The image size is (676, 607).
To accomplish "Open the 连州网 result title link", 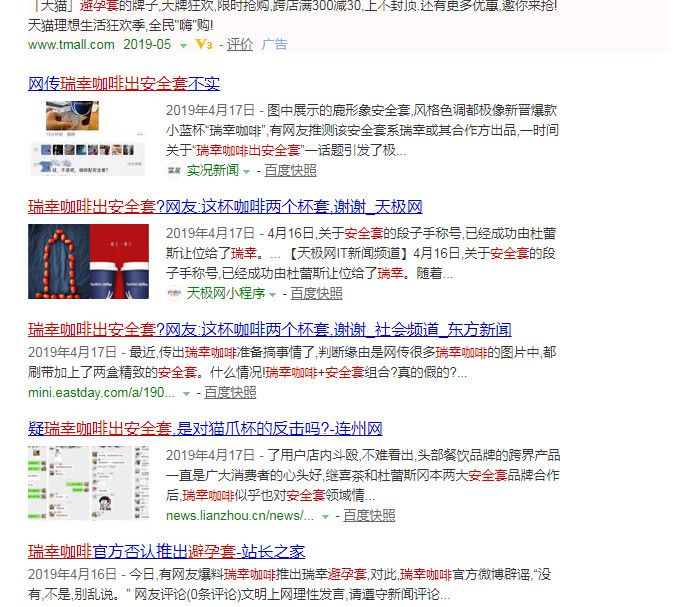I will tap(205, 429).
